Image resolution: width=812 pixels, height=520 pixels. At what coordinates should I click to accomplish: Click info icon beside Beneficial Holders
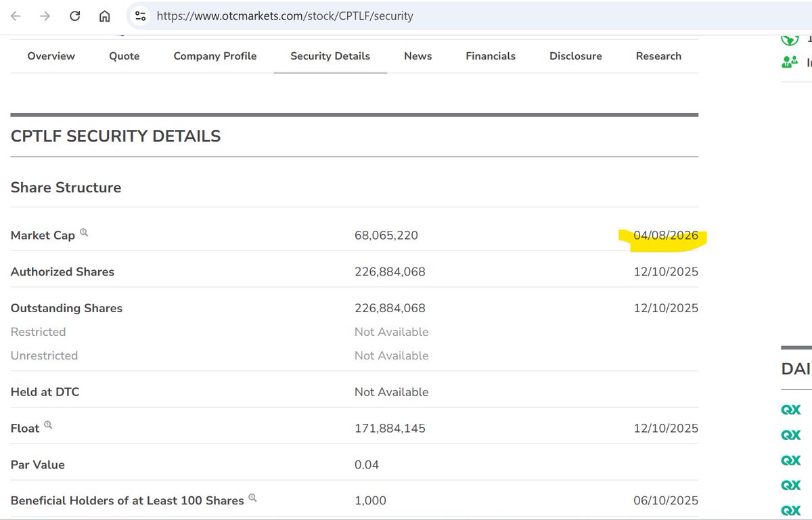[x=252, y=498]
